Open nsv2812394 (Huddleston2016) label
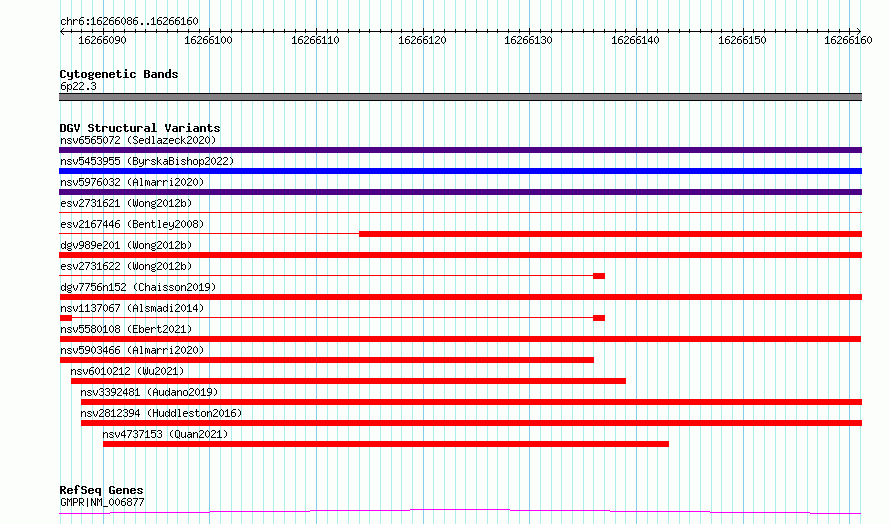 tap(161, 413)
